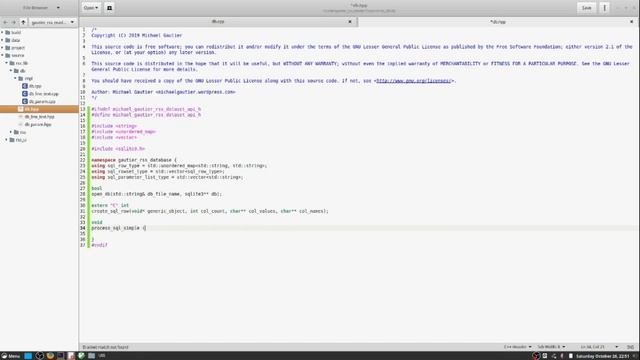Switch to the *db.hpp tab
The height and width of the screenshot is (360, 640).
[498, 22]
